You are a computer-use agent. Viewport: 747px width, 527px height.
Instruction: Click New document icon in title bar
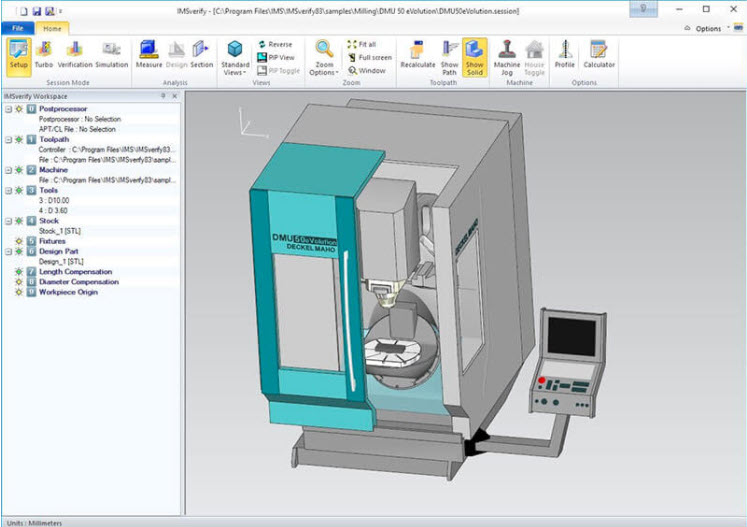23,10
